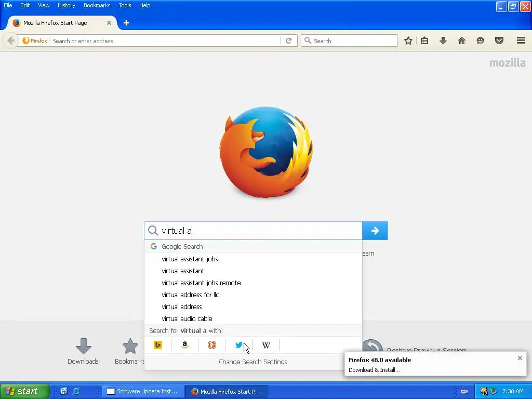Select the Mozilla Firefox Start Page tab

tap(62, 23)
